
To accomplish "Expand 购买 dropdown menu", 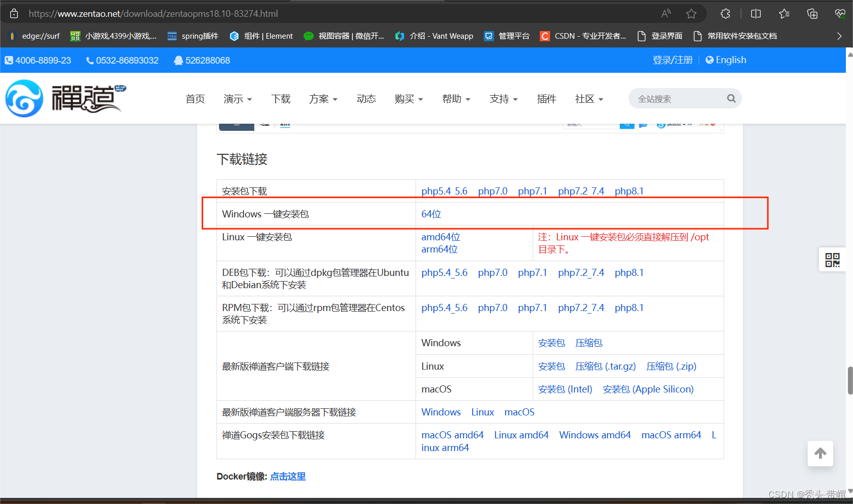I will (x=409, y=99).
